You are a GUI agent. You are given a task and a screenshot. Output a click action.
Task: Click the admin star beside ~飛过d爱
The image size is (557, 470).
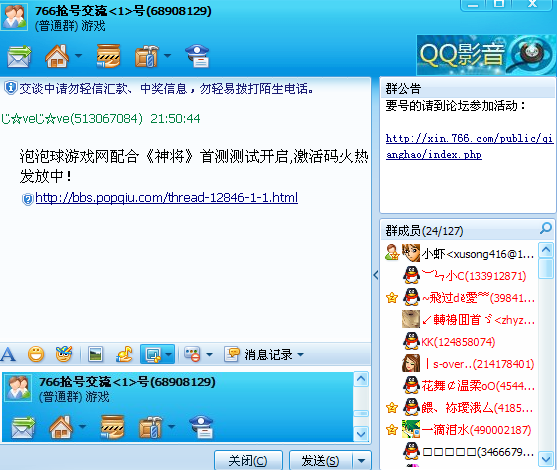coord(392,298)
